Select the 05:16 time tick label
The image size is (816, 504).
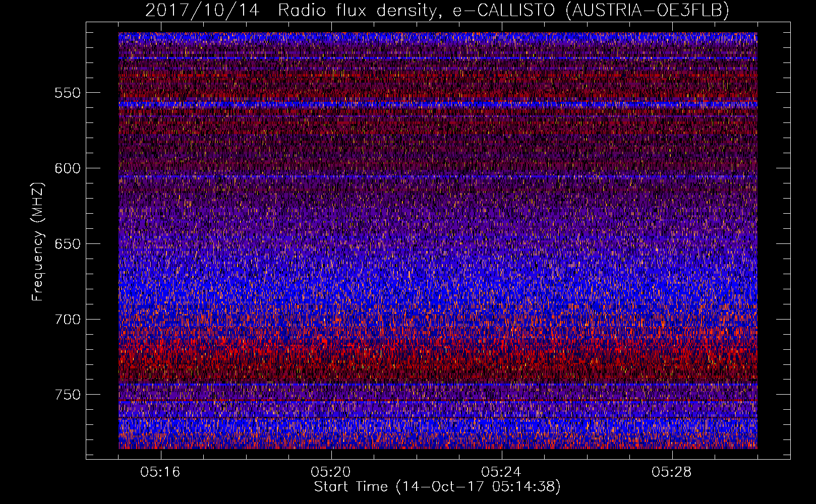pyautogui.click(x=160, y=472)
